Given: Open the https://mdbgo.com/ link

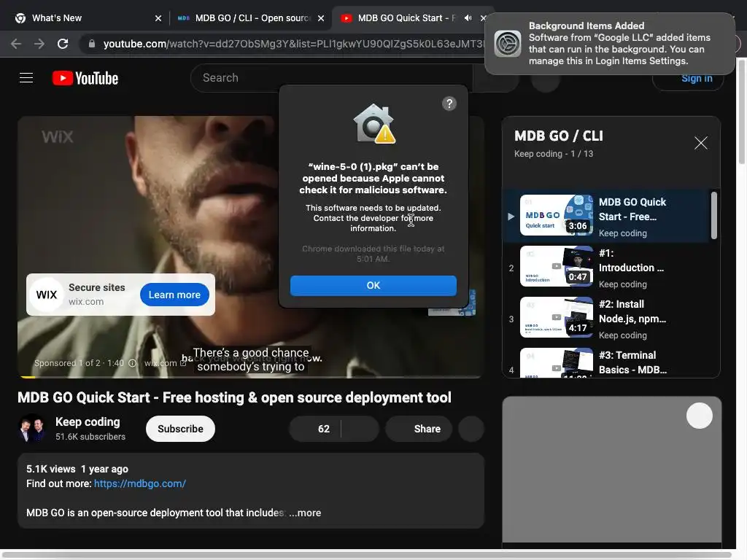Looking at the screenshot, I should click(139, 483).
